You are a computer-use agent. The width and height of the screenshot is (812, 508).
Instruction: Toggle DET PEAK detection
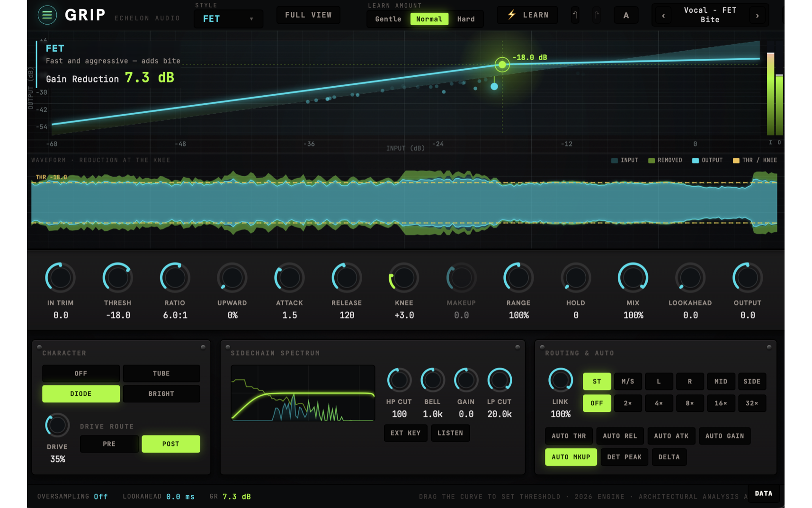[x=624, y=457]
